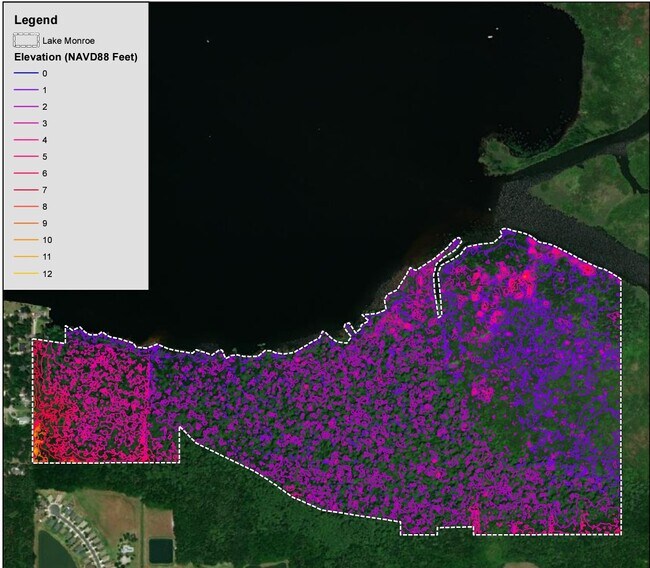Click the elevation 1 line swatch
Viewport: 650px width, 568px height.
pyautogui.click(x=26, y=90)
